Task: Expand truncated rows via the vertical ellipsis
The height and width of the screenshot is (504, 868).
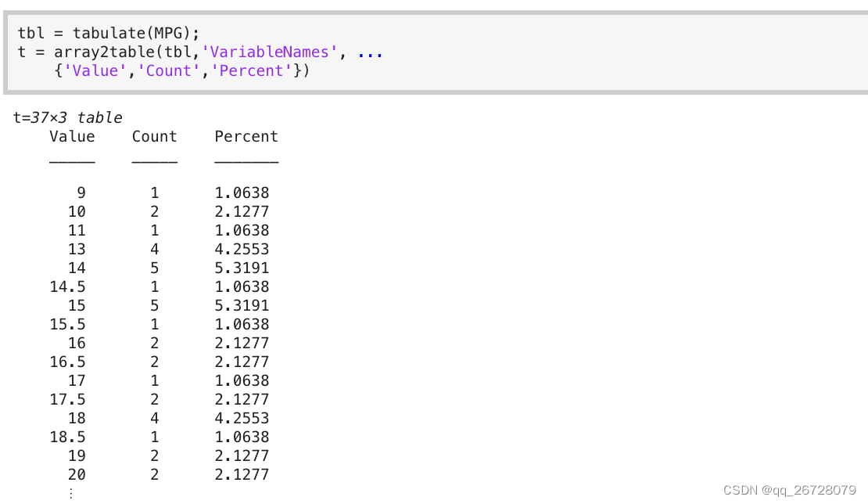Action: click(x=71, y=493)
